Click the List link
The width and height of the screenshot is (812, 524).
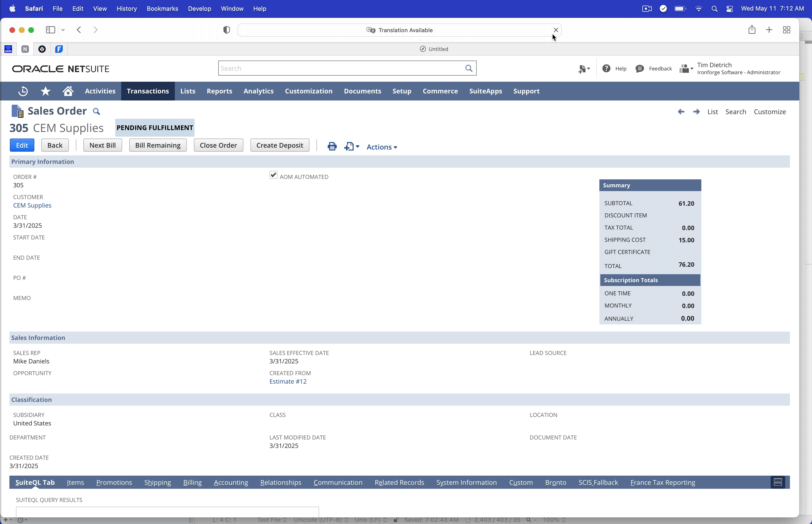point(712,112)
